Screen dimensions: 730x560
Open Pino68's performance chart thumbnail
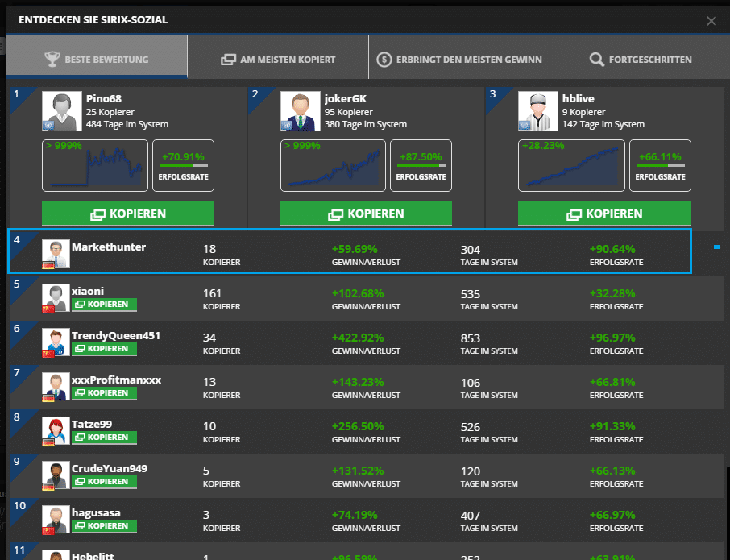coord(95,165)
